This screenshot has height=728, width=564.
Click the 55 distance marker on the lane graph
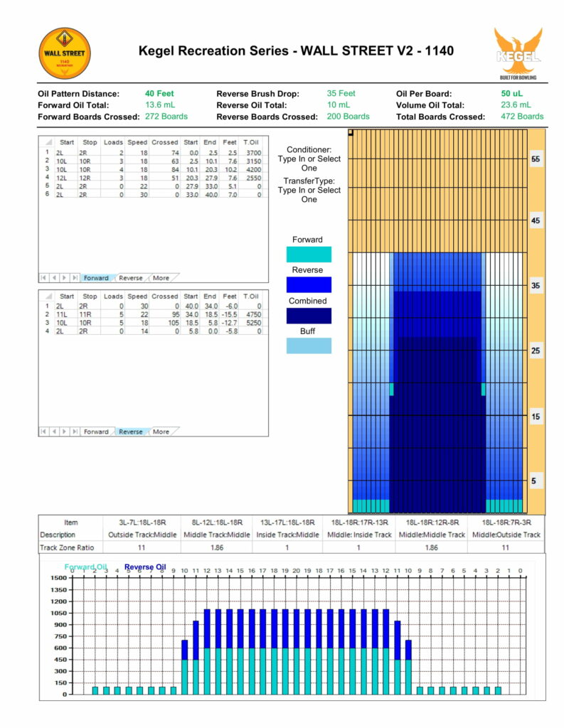pos(535,159)
